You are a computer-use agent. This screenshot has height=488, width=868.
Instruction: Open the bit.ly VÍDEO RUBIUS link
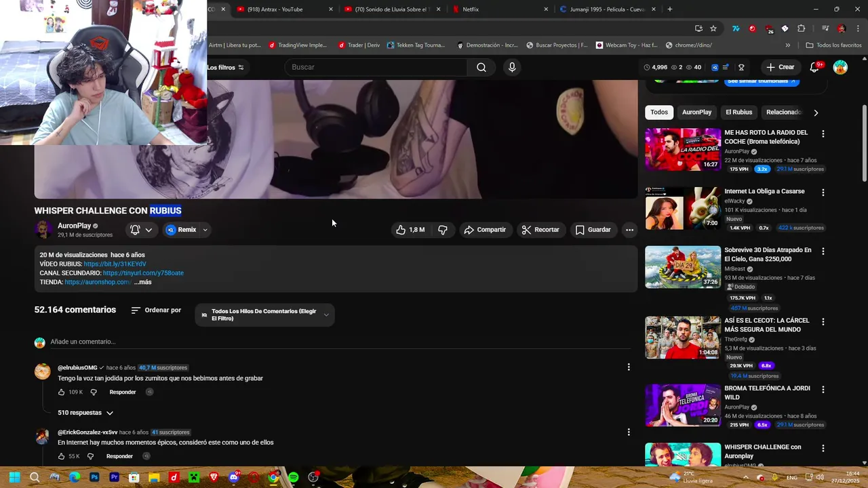(x=115, y=264)
